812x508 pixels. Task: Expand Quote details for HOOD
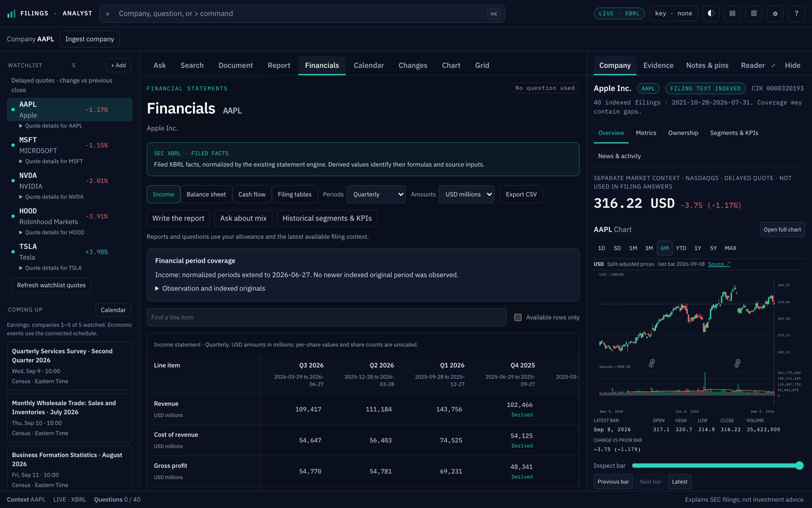tap(51, 233)
